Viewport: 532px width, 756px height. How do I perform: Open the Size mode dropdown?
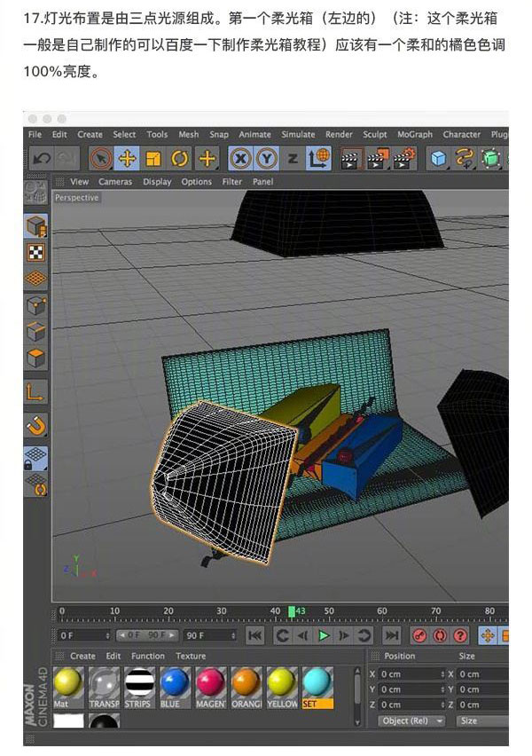481,721
